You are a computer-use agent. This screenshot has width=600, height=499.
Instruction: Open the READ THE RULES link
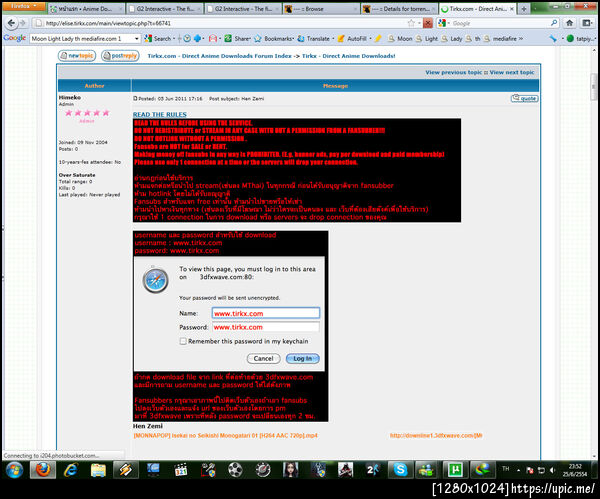point(160,114)
